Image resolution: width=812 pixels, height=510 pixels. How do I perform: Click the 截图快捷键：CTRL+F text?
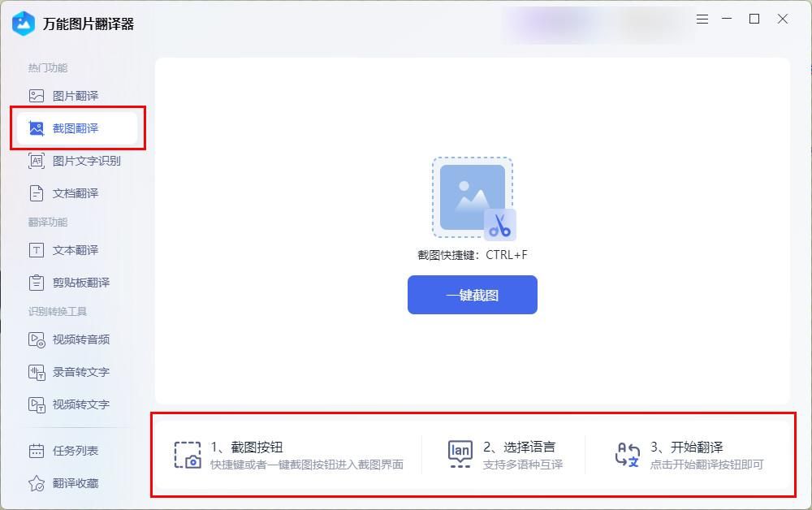pyautogui.click(x=473, y=255)
